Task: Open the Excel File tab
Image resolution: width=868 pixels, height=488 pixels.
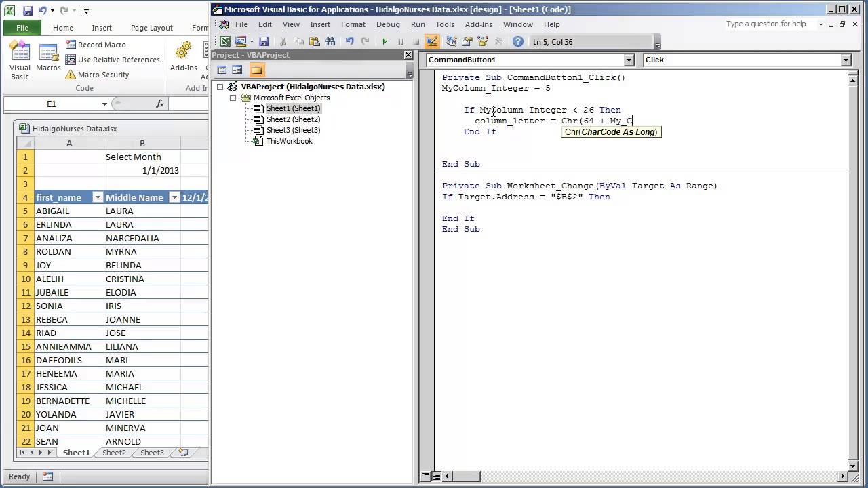Action: (22, 28)
